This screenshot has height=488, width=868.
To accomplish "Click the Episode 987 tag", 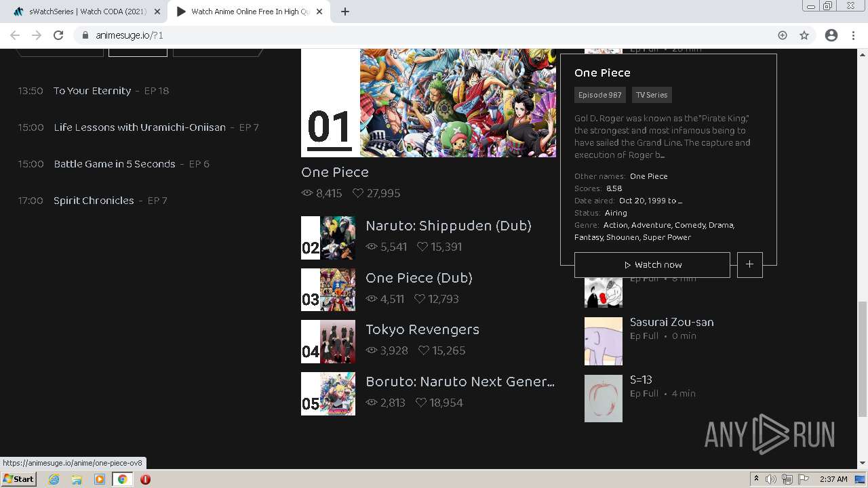I will pos(600,95).
